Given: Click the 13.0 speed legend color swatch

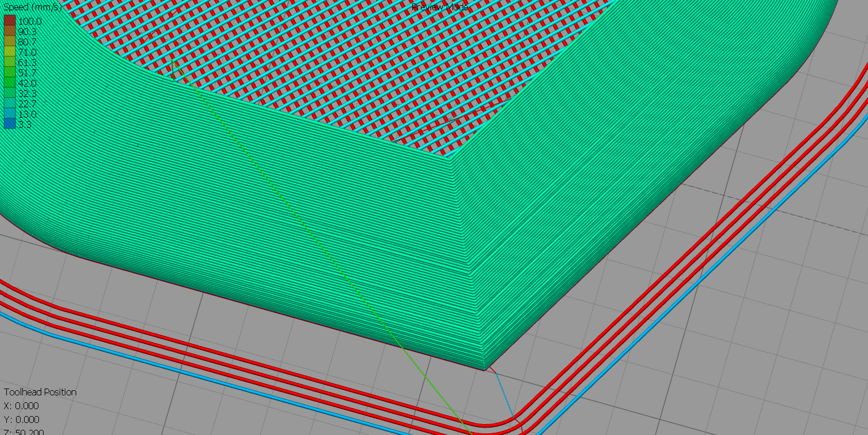Looking at the screenshot, I should 10,114.
